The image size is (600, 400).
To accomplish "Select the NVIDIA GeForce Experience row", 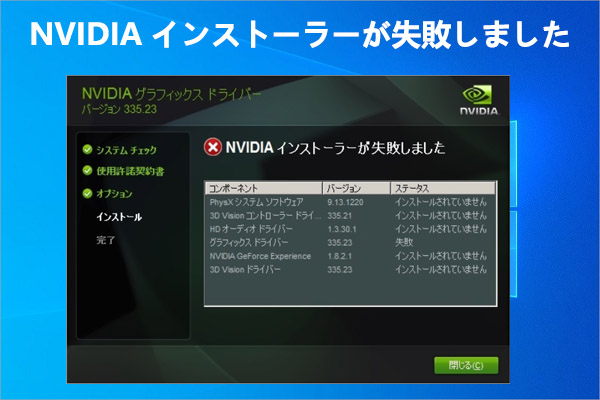I will [351, 256].
